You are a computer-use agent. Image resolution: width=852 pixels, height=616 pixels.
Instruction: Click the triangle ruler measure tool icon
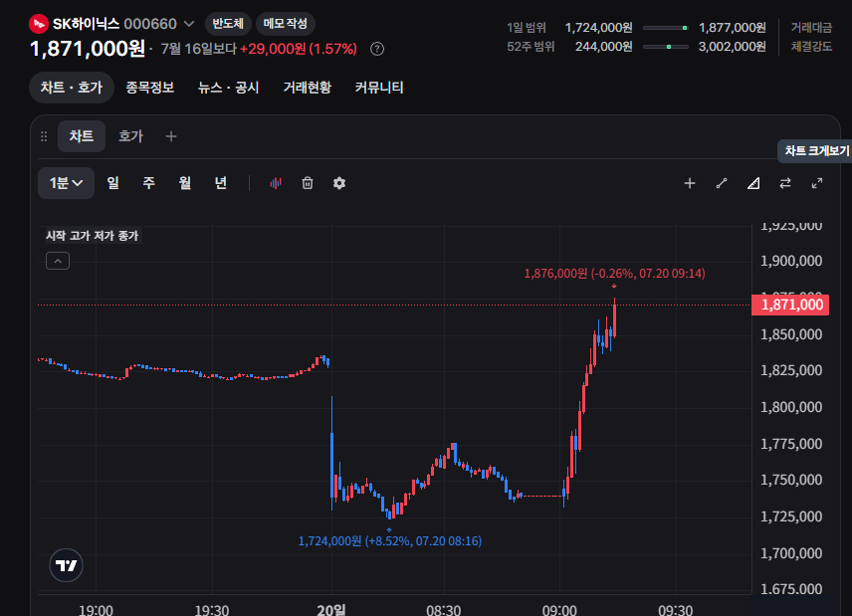tap(753, 183)
